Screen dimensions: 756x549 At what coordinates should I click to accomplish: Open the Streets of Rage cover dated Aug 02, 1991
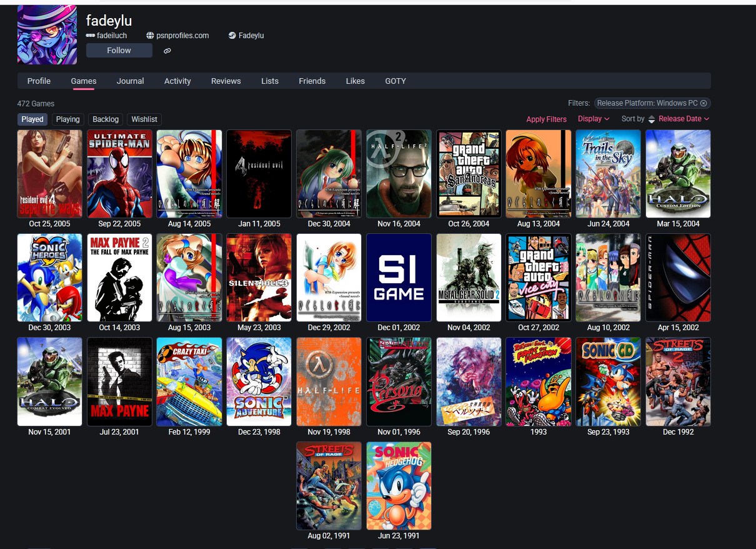coord(329,486)
